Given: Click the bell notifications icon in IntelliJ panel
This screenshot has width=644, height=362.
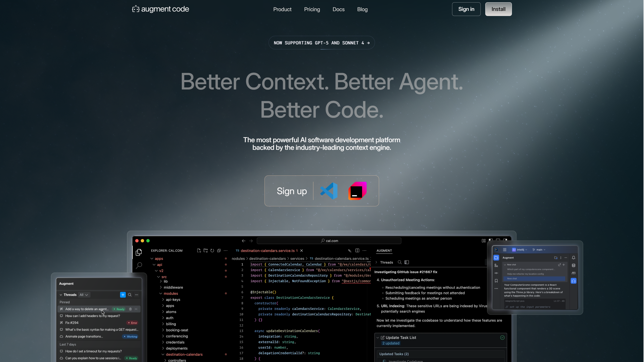Looking at the screenshot, I should click(x=574, y=258).
